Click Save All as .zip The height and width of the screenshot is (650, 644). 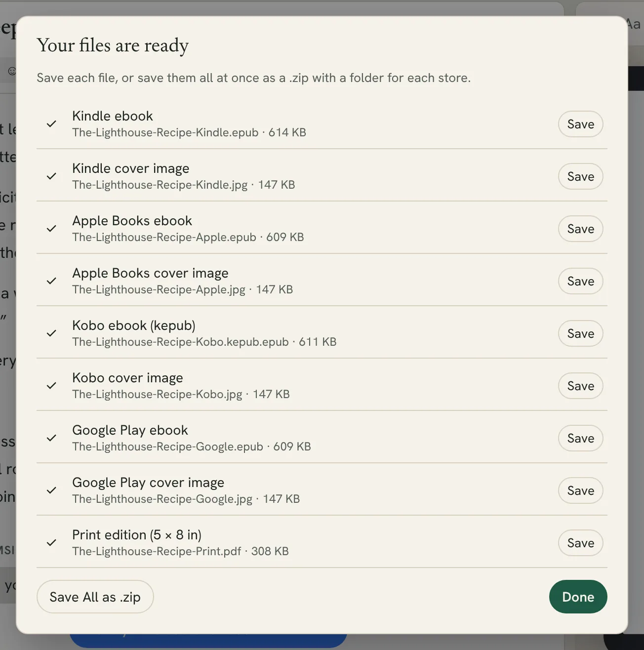[x=95, y=597]
